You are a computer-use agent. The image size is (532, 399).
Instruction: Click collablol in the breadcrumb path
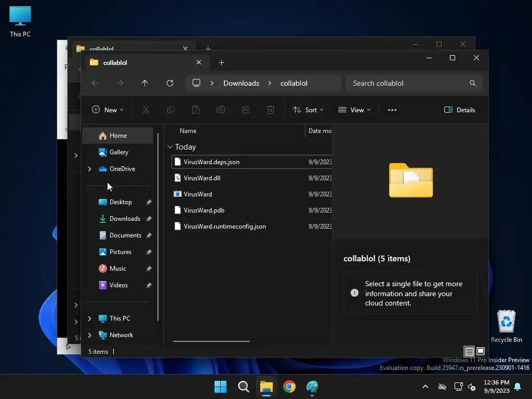point(294,83)
